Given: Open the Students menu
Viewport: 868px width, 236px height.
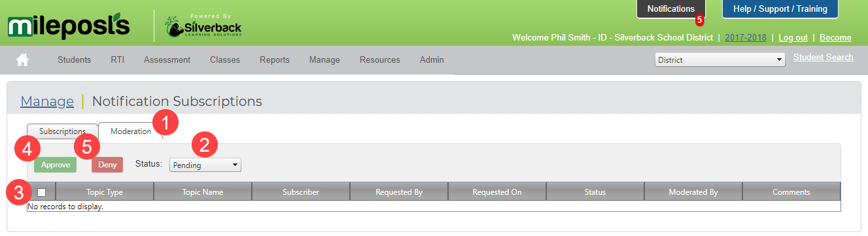Looking at the screenshot, I should [x=75, y=59].
